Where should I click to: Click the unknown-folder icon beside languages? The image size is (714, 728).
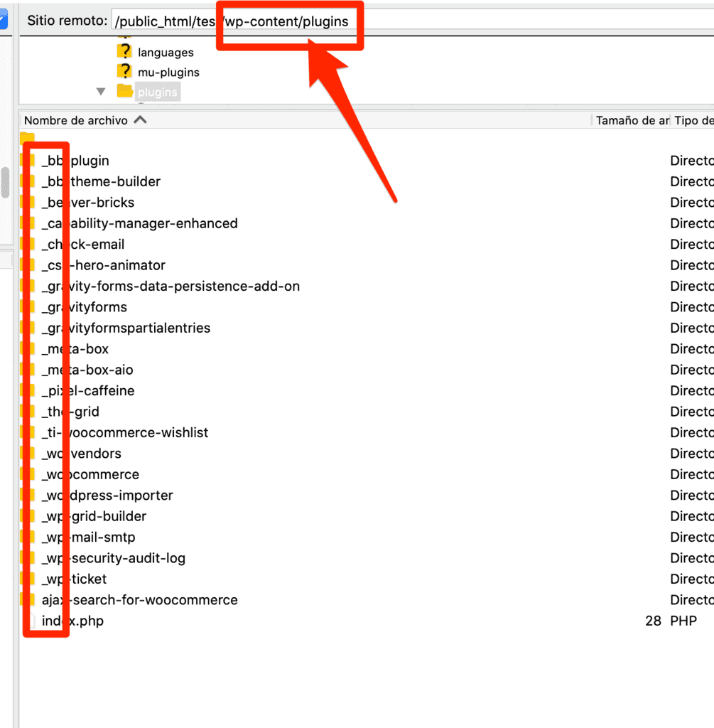point(124,51)
